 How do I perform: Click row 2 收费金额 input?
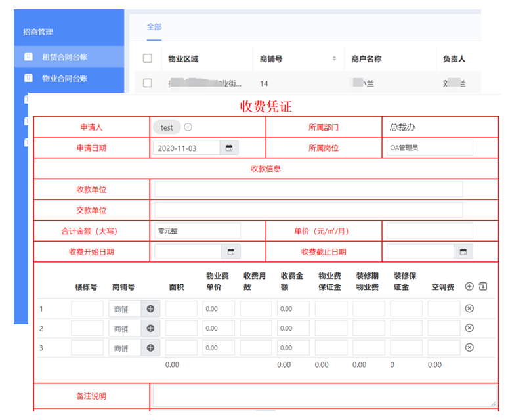293,328
